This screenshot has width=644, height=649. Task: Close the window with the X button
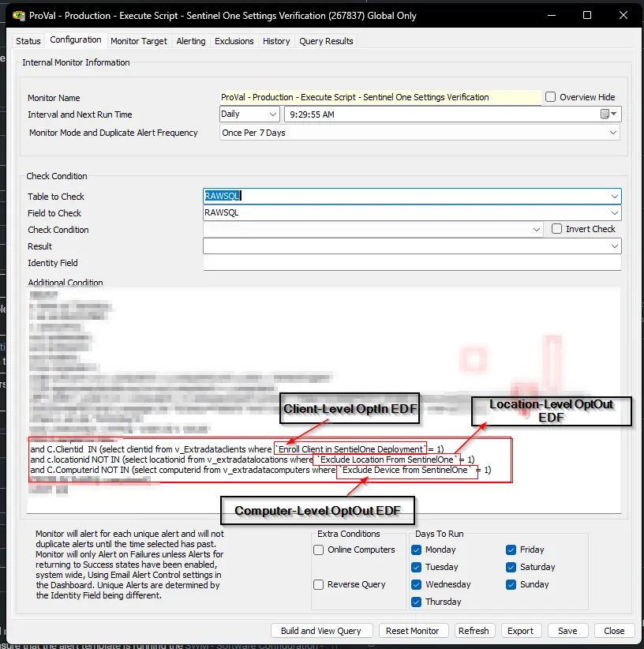click(623, 15)
